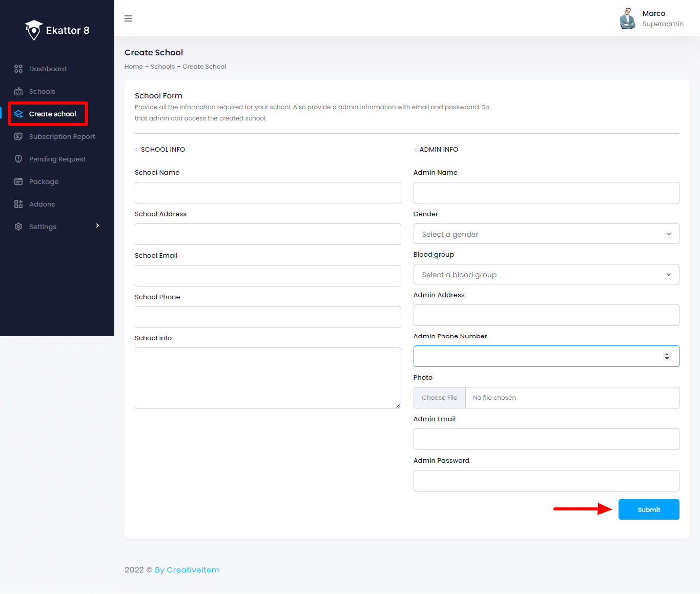Click the Ekattor 8 logo

click(57, 30)
